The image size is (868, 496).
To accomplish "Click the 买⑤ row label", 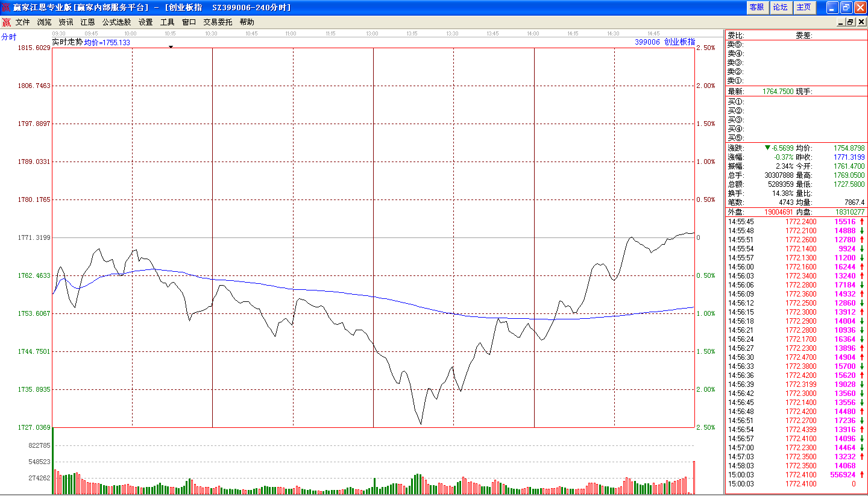I will 735,138.
